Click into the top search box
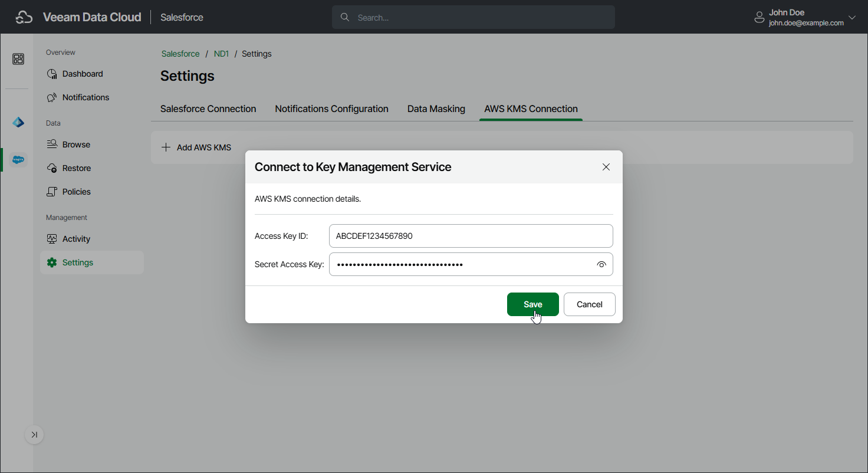Viewport: 868px width, 473px height. [474, 18]
